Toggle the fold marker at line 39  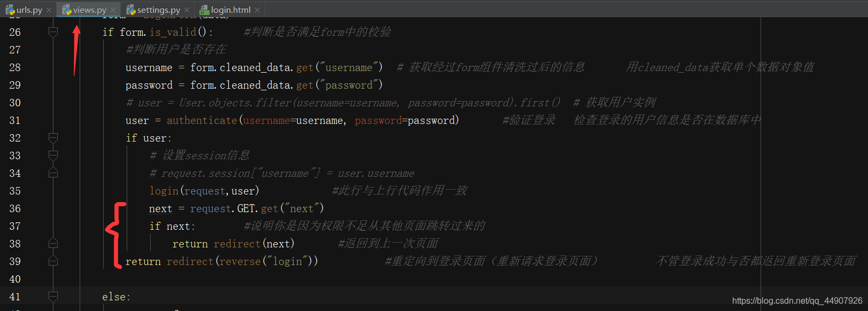pos(53,261)
